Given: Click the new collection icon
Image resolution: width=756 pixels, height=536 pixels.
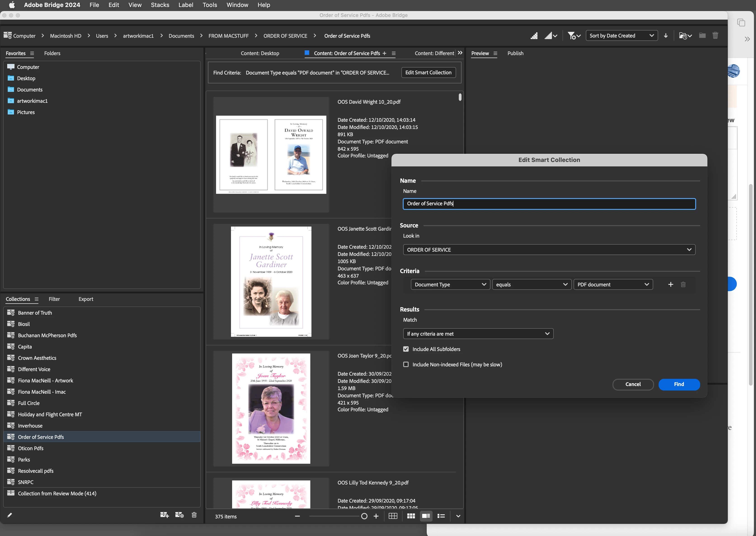Looking at the screenshot, I should click(x=164, y=515).
